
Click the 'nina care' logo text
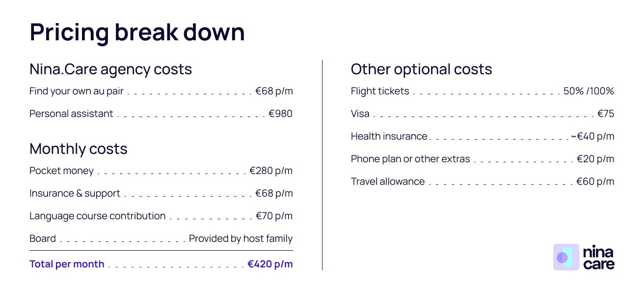pos(598,258)
